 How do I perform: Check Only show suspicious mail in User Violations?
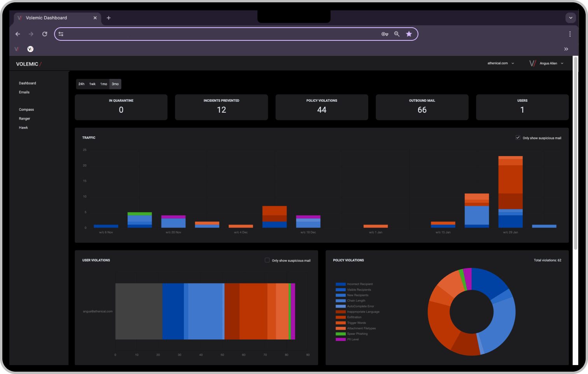[267, 260]
